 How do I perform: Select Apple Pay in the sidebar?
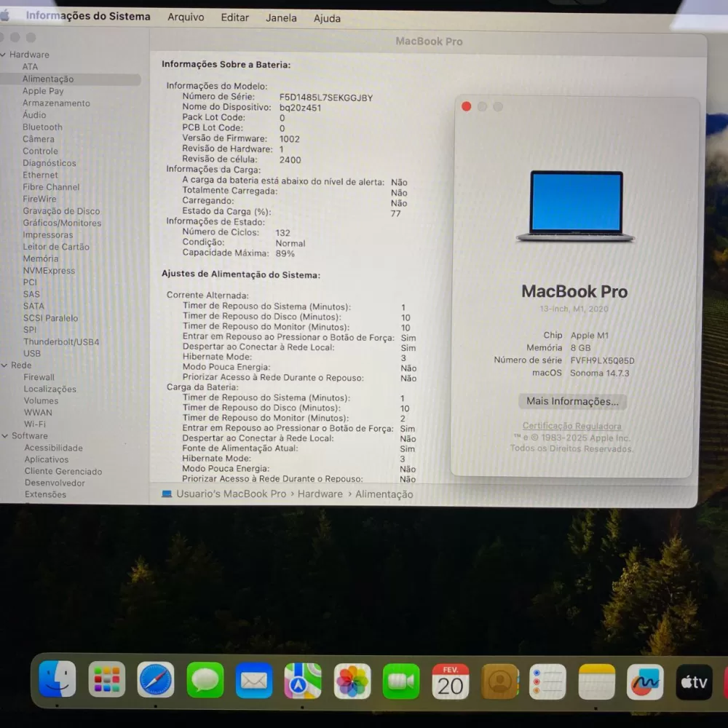pos(43,91)
